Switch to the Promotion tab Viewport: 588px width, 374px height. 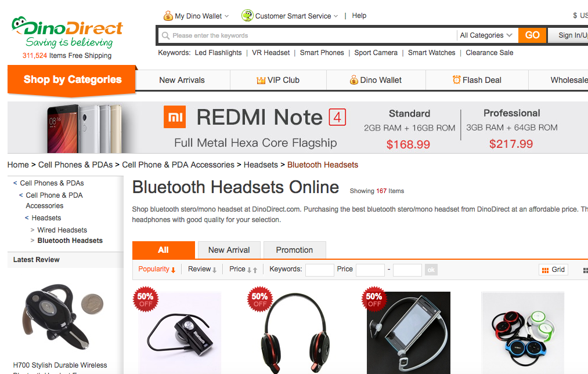294,250
